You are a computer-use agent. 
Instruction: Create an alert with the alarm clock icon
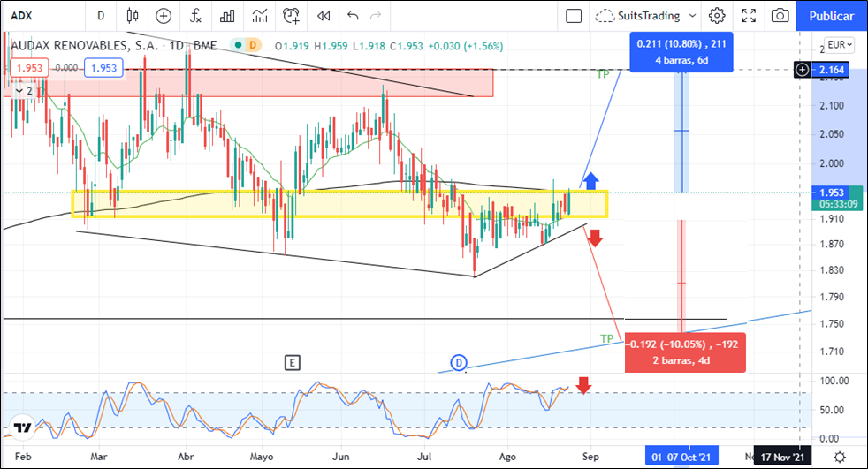[291, 16]
